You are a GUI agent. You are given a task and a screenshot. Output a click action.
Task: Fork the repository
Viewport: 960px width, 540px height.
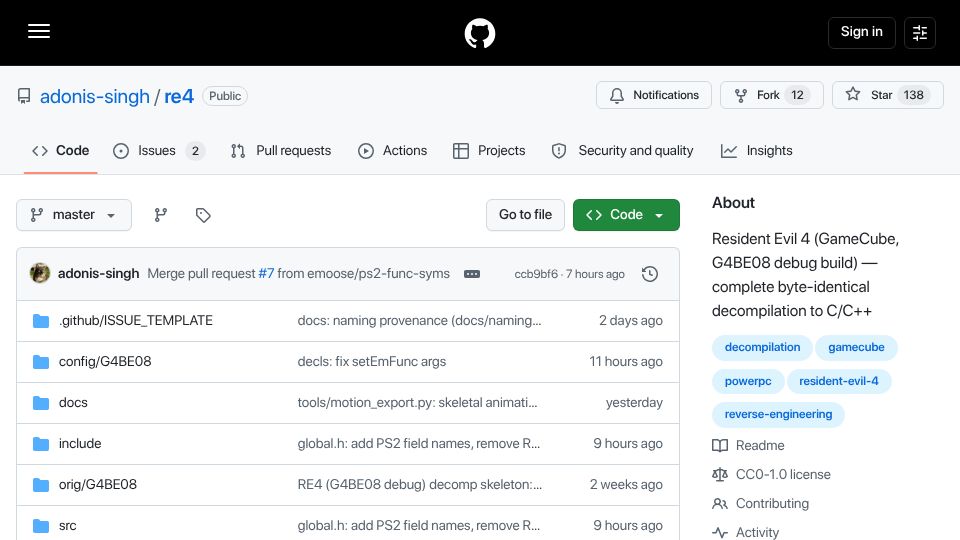[x=771, y=95]
